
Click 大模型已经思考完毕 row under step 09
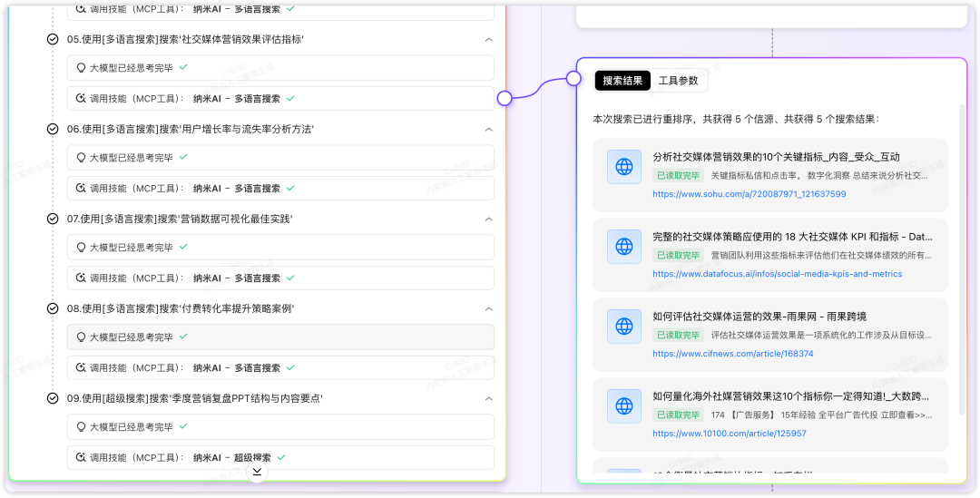280,426
